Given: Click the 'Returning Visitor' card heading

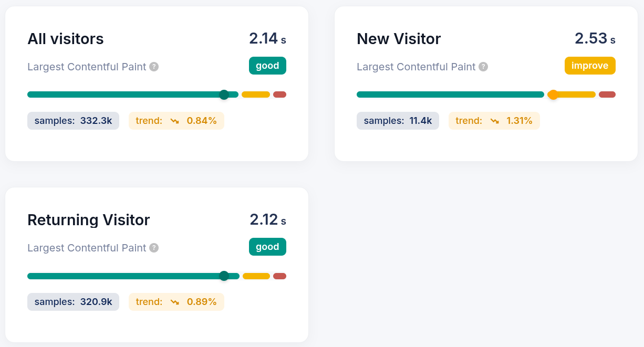Looking at the screenshot, I should (x=89, y=220).
